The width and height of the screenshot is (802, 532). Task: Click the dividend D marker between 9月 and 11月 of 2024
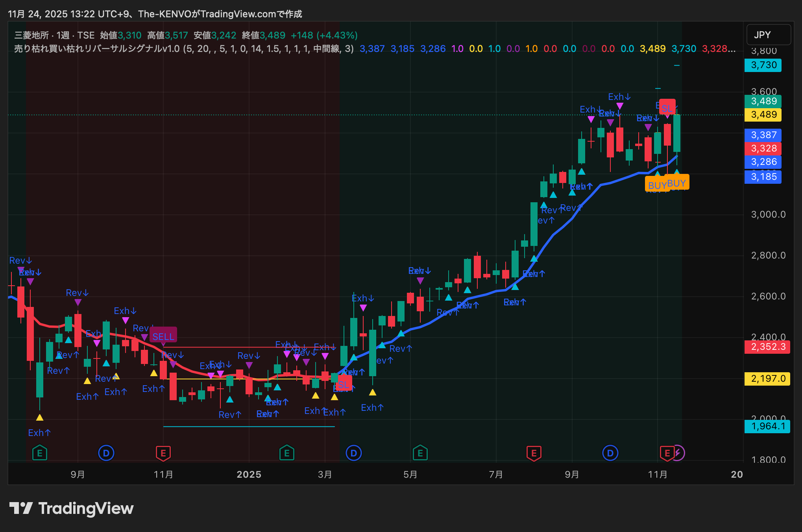106,453
